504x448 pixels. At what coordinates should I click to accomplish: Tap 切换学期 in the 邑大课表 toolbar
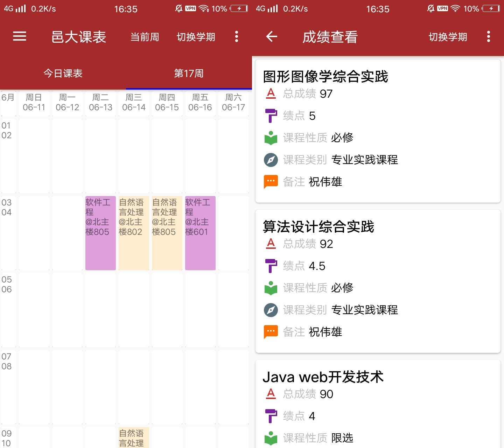[x=196, y=37]
